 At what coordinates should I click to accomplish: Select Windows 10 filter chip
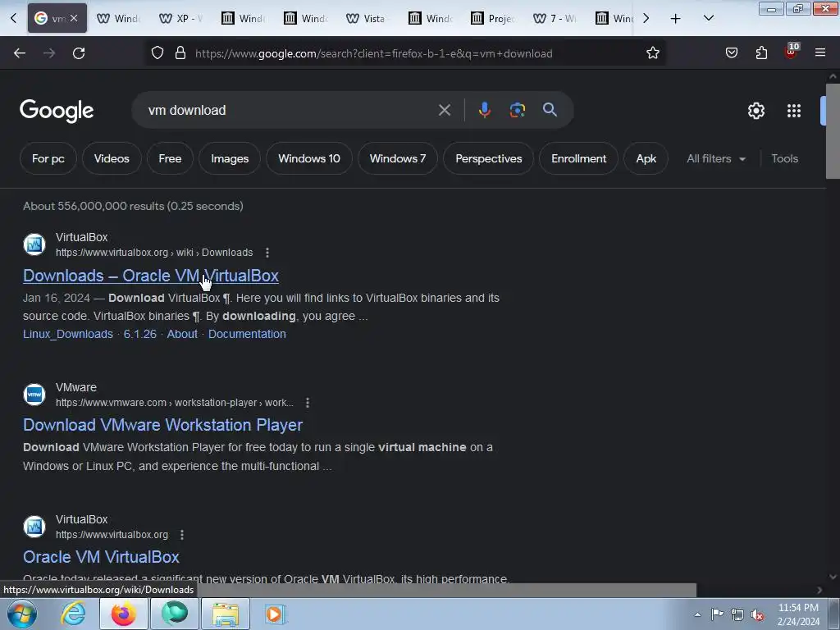309,158
